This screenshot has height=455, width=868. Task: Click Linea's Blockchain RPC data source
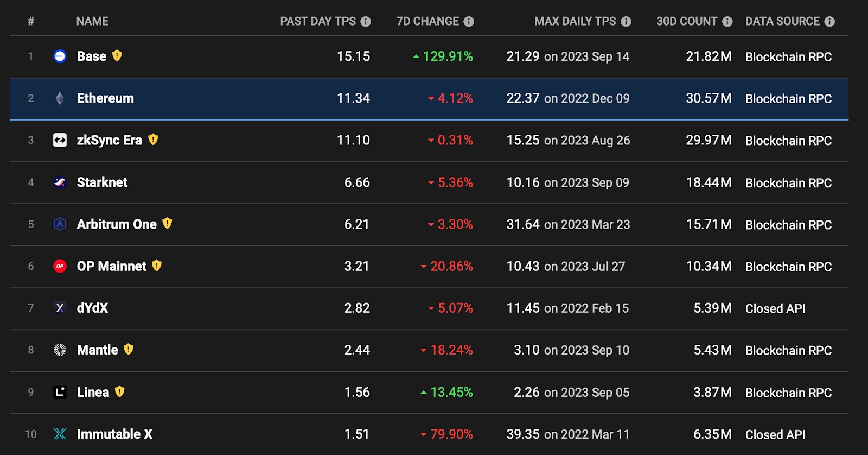788,393
